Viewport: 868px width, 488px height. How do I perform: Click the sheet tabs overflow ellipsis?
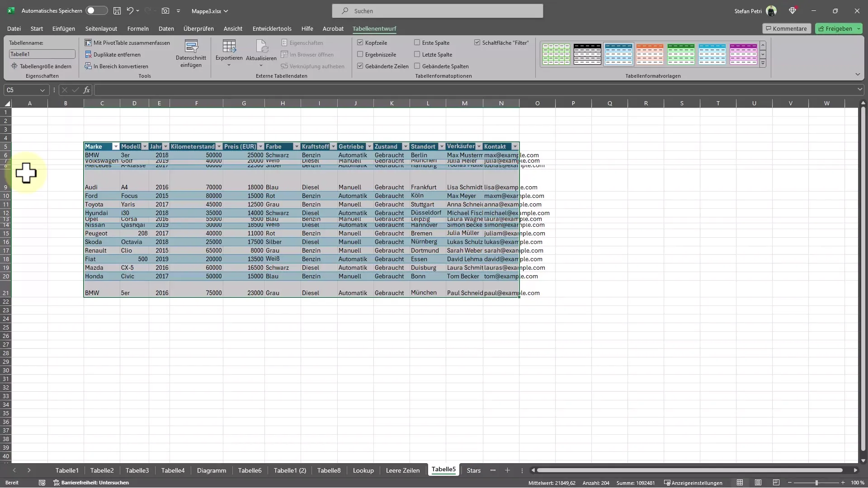click(493, 470)
